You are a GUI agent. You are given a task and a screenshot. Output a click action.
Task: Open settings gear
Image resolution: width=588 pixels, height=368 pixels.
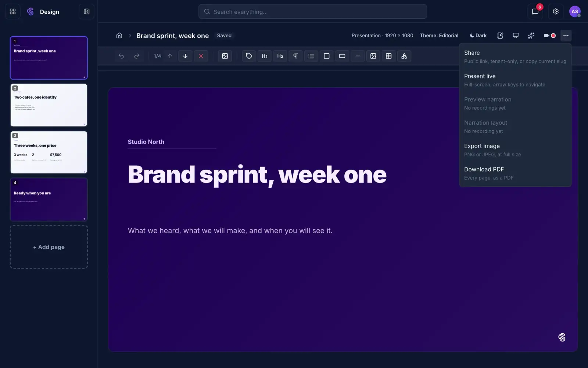point(556,12)
